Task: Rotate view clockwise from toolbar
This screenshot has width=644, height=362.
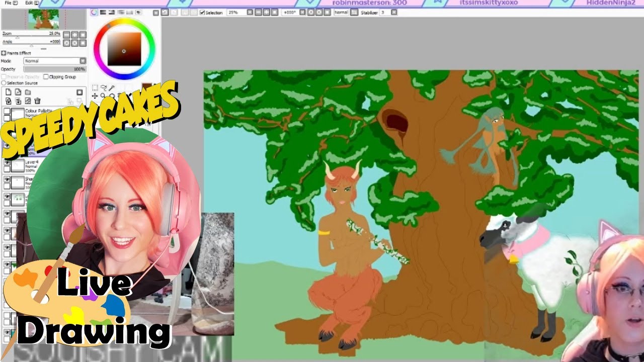Action: (x=319, y=13)
